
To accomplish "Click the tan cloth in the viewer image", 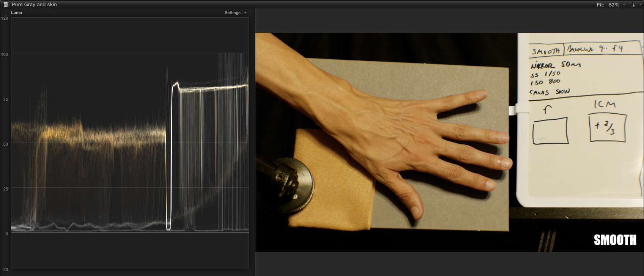I will (x=334, y=190).
